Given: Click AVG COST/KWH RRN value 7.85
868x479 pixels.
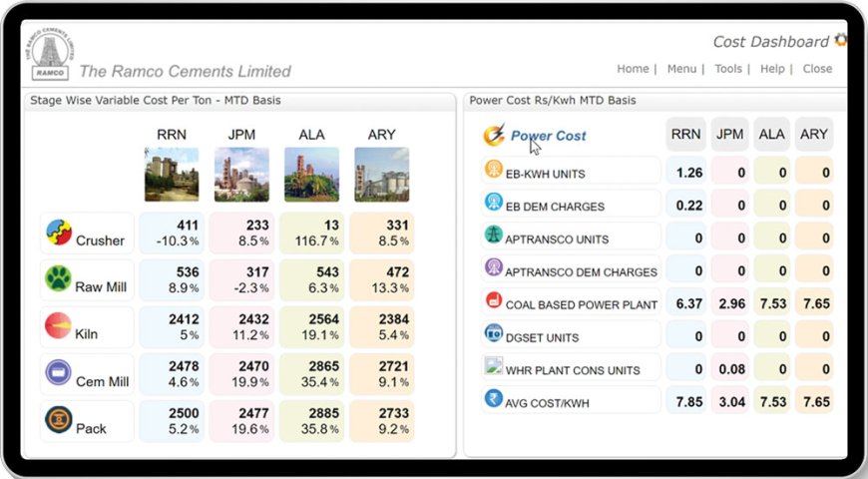Looking at the screenshot, I should 685,401.
